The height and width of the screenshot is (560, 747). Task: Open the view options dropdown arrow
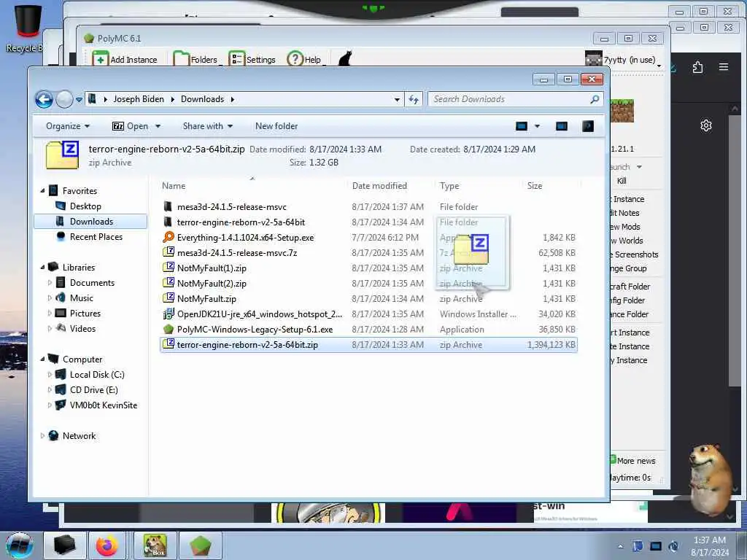[537, 126]
